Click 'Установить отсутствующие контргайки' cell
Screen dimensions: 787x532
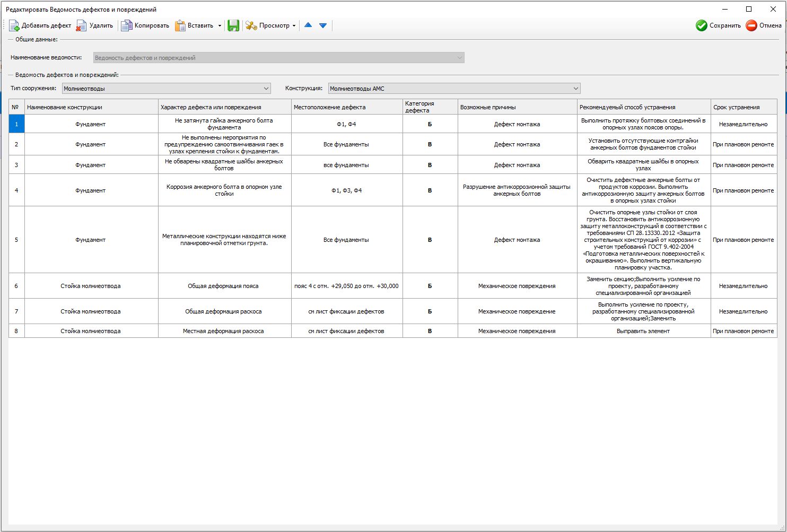click(644, 144)
